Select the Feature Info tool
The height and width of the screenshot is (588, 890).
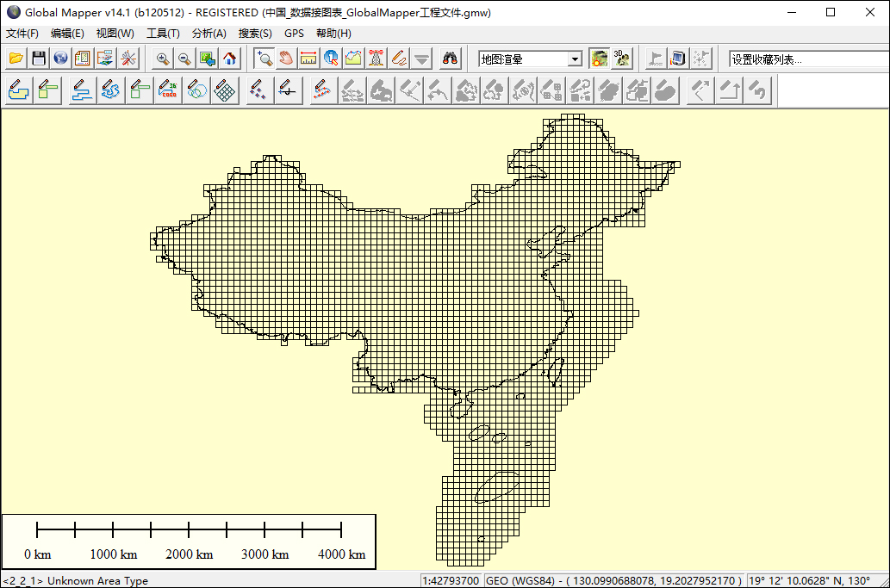tap(331, 59)
